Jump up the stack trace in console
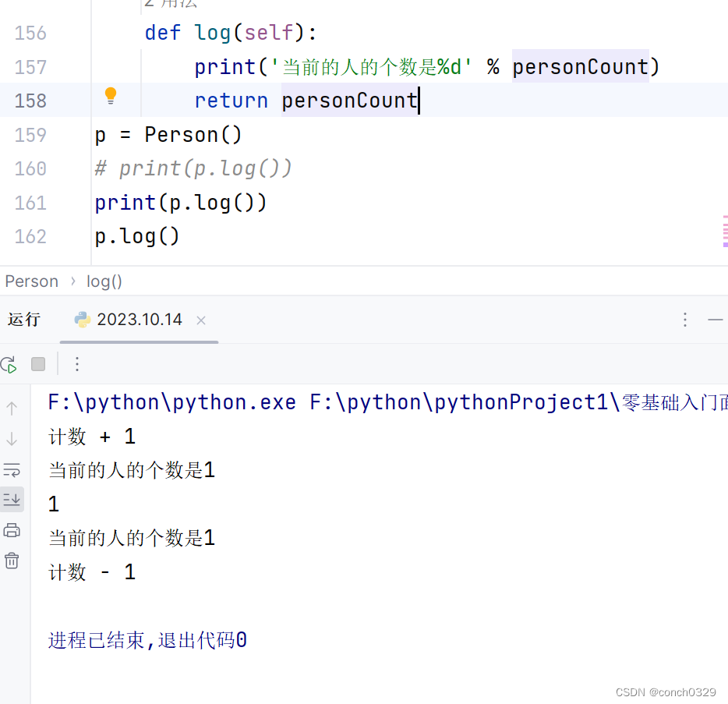This screenshot has width=728, height=704. 11,407
